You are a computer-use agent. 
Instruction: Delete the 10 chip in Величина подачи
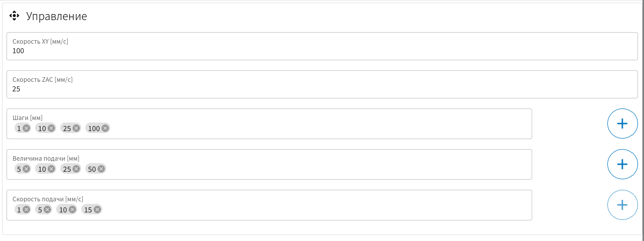click(51, 169)
